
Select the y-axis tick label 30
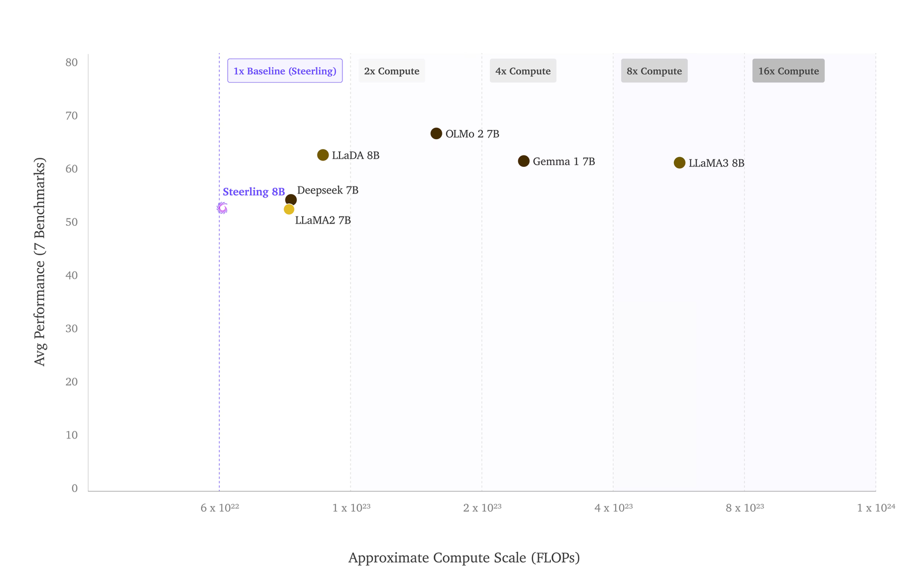(72, 328)
